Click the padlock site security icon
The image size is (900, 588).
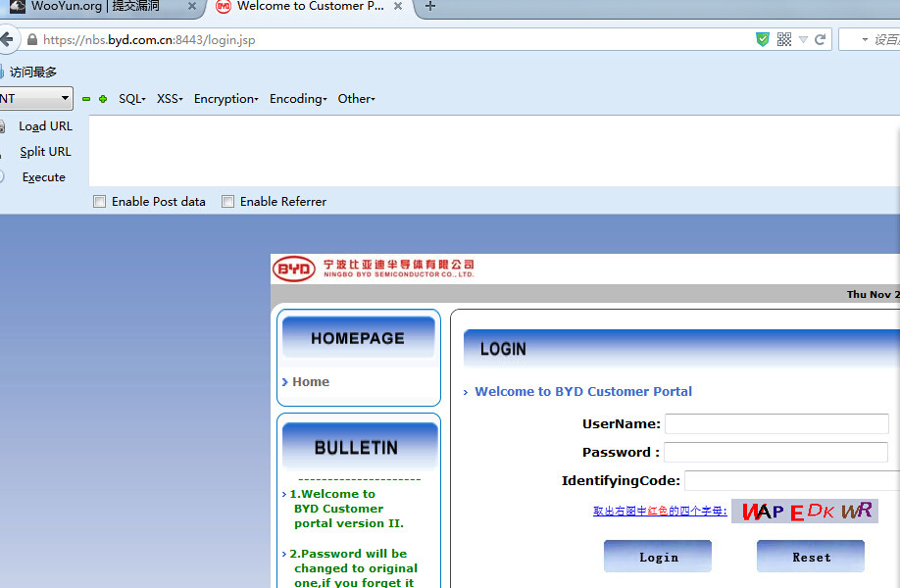click(32, 39)
